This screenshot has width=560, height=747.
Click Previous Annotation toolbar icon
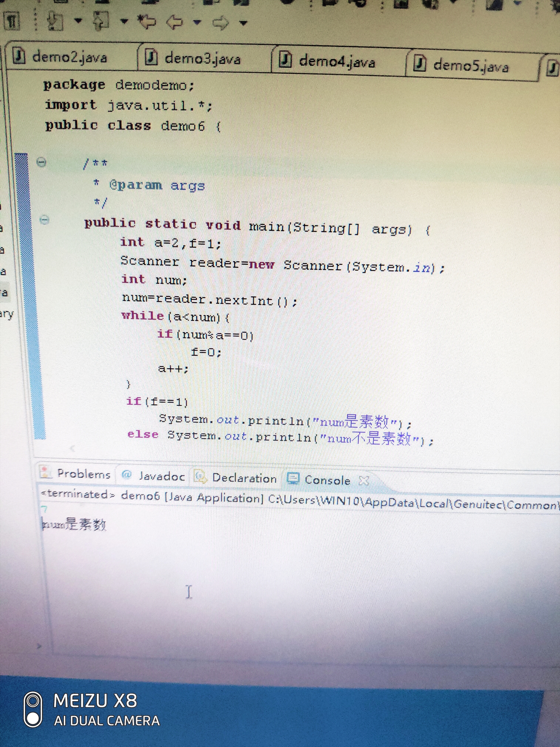[101, 21]
